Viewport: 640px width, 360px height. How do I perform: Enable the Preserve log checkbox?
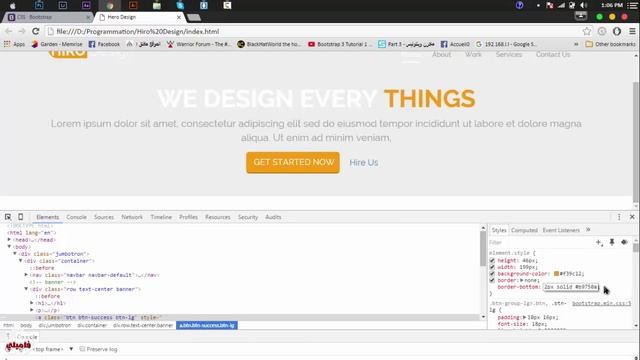coord(82,349)
